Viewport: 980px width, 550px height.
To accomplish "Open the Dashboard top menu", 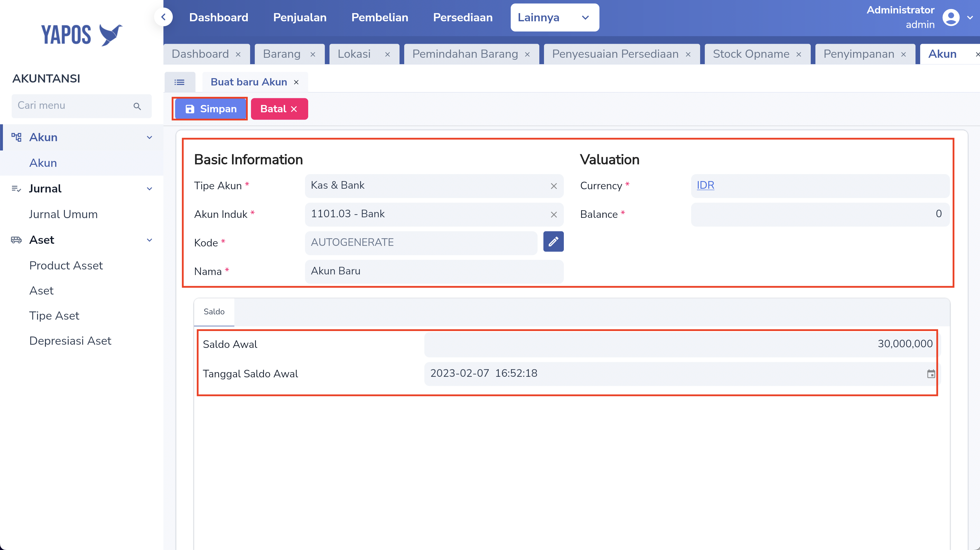I will (218, 17).
